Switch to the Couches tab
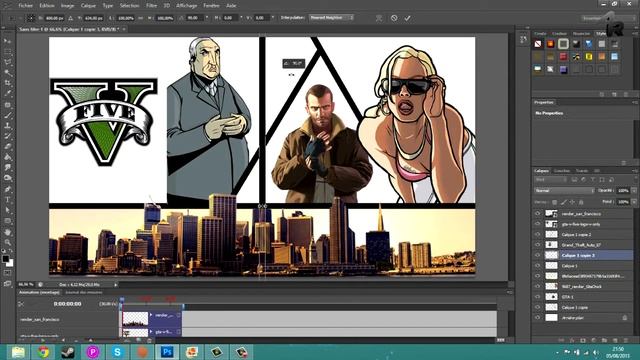 pyautogui.click(x=562, y=171)
